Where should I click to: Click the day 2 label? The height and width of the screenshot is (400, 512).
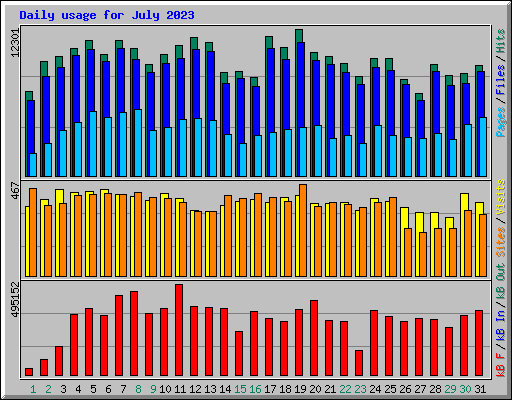pyautogui.click(x=48, y=389)
